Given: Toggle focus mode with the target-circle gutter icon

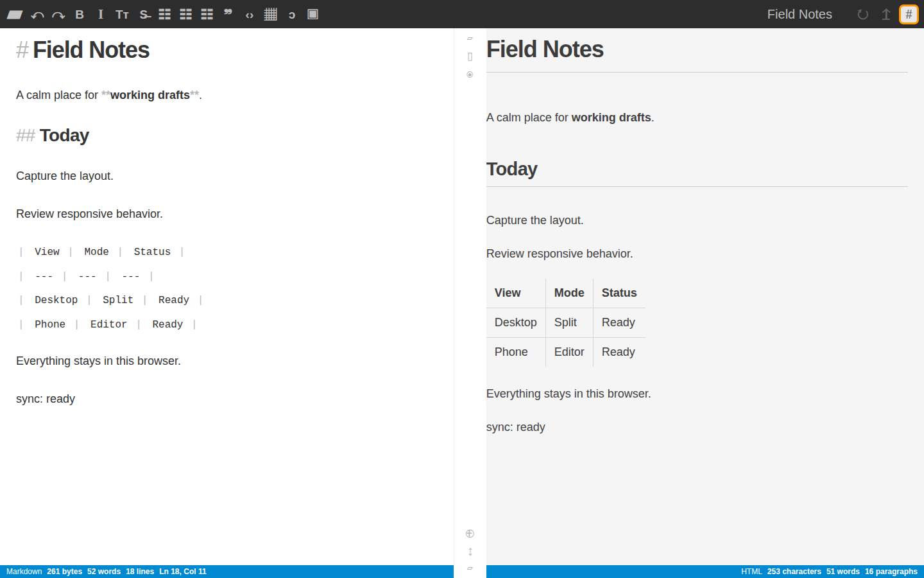Looking at the screenshot, I should (470, 74).
